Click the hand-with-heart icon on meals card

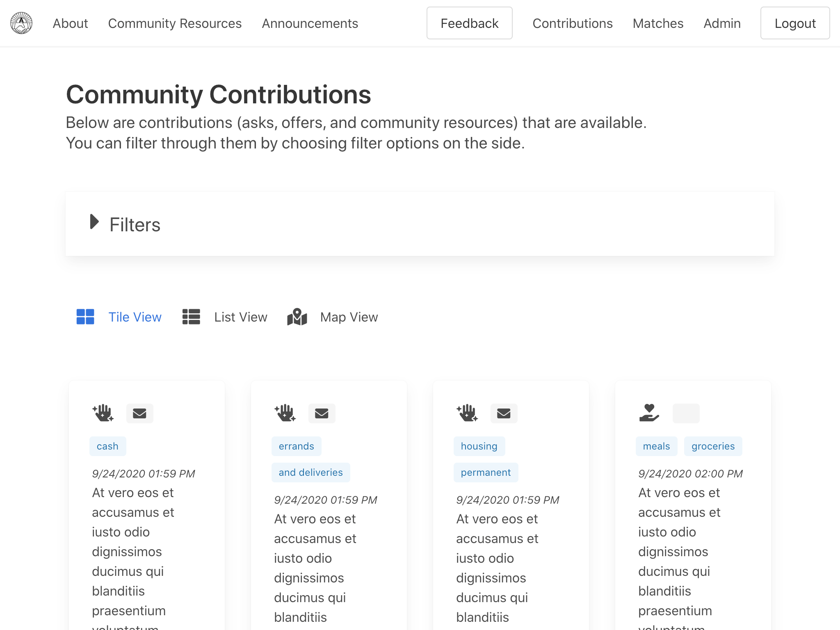(649, 413)
